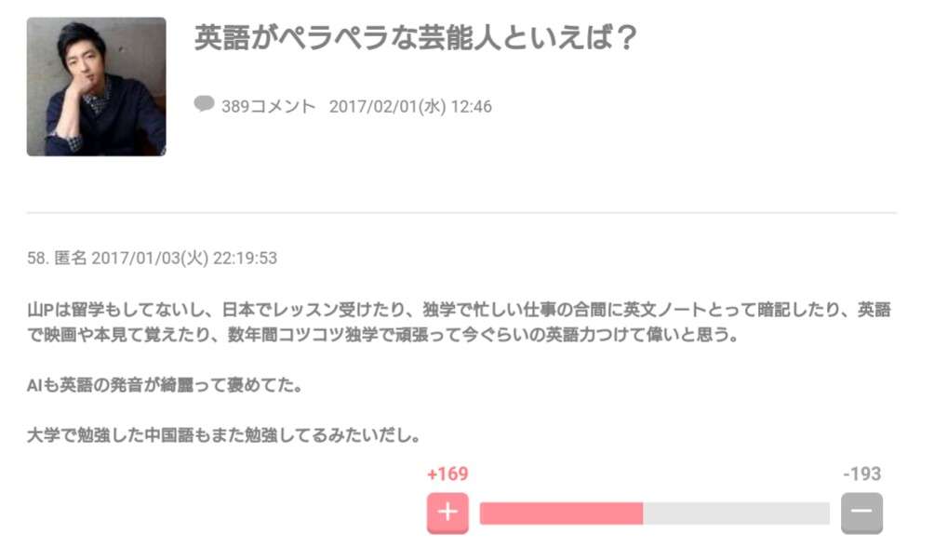Click the minus sign inside the gray button
934x560 pixels.
click(861, 513)
